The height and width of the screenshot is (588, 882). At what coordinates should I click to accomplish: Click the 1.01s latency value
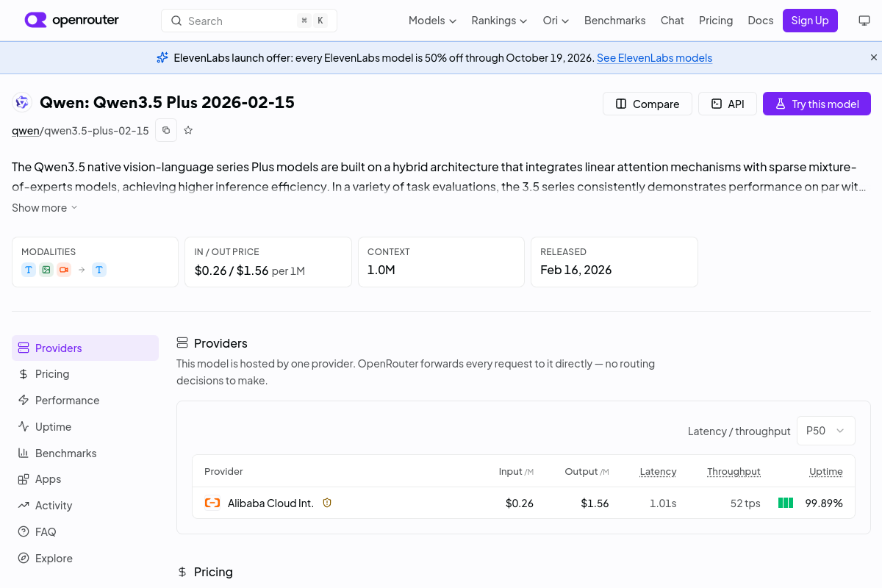tap(663, 503)
